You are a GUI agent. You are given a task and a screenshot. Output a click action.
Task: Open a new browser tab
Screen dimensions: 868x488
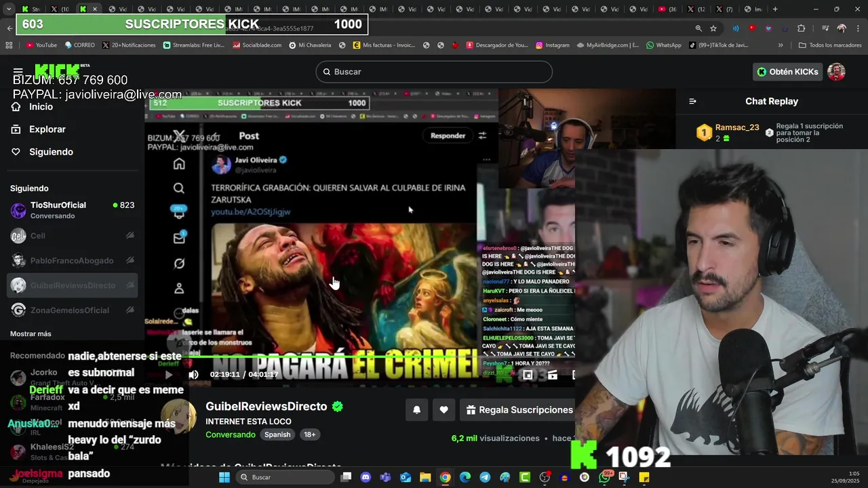point(775,9)
